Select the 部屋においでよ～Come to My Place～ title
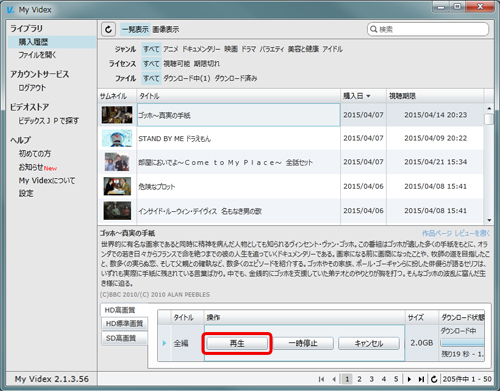Screen dimensions: 500x391 point(226,163)
